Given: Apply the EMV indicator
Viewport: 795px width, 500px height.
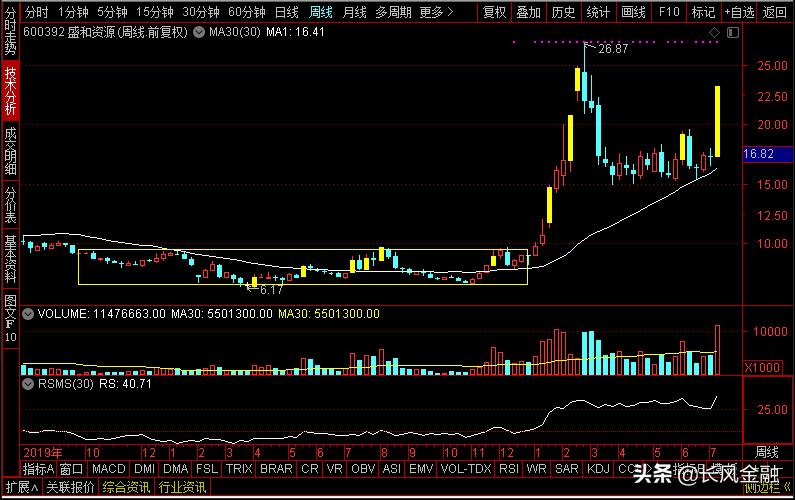Looking at the screenshot, I should click(x=421, y=469).
